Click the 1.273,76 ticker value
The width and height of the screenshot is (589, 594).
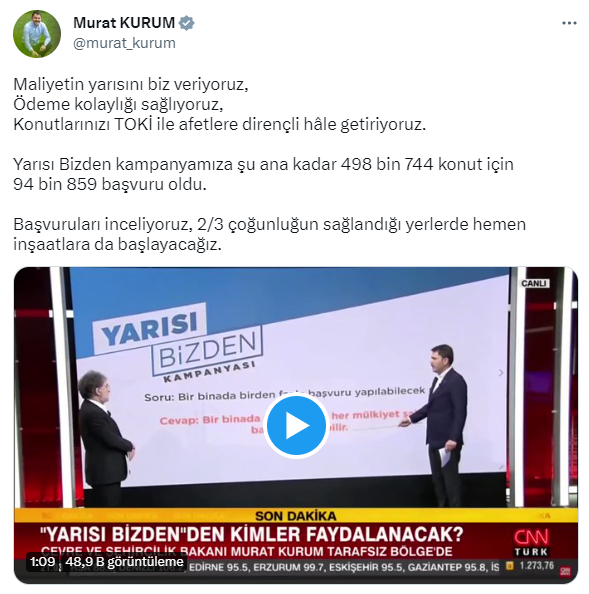[537, 566]
